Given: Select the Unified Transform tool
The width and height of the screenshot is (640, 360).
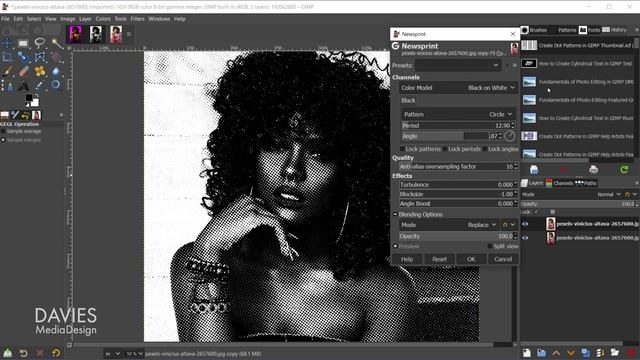Looking at the screenshot, I should pyautogui.click(x=23, y=57).
